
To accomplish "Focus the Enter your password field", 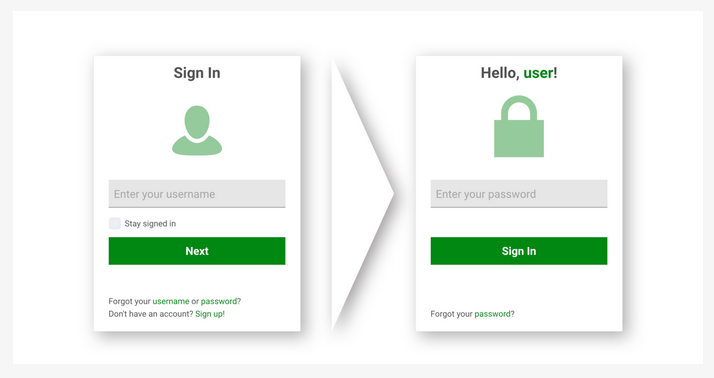I will 519,194.
